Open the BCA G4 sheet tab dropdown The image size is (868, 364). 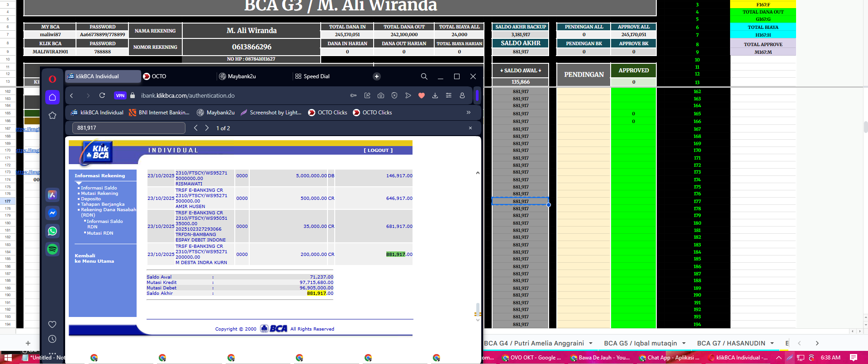click(591, 343)
